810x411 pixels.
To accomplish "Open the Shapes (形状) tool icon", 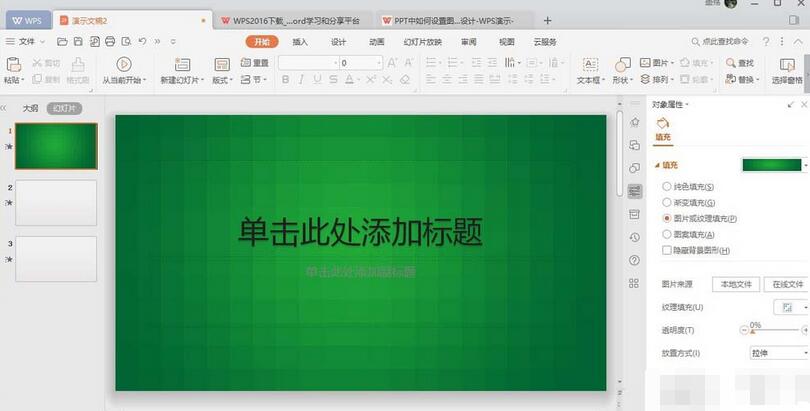I will [x=621, y=63].
